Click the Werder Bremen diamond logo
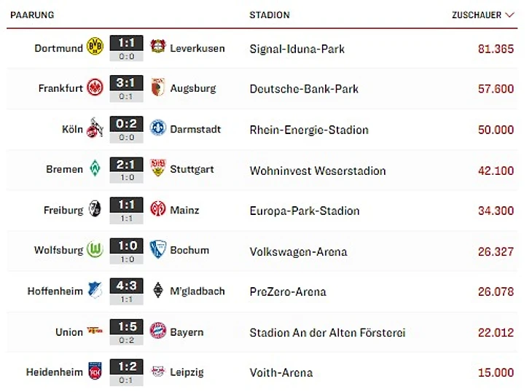Image resolution: width=532 pixels, height=392 pixels. tap(95, 169)
